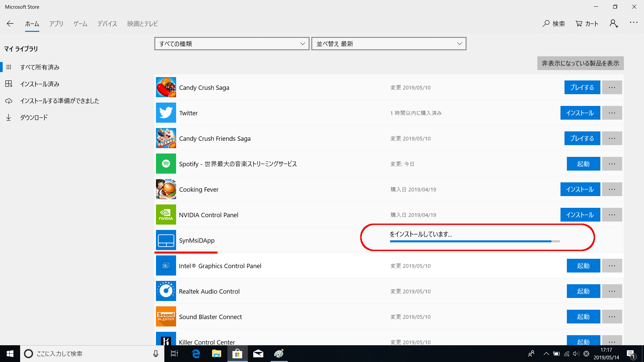Expand the すべての種類 type filter dropdown
The image size is (644, 362).
pos(232,44)
